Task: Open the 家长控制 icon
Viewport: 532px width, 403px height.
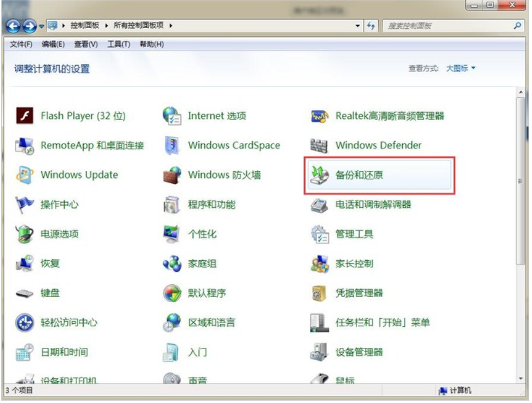Action: click(320, 264)
